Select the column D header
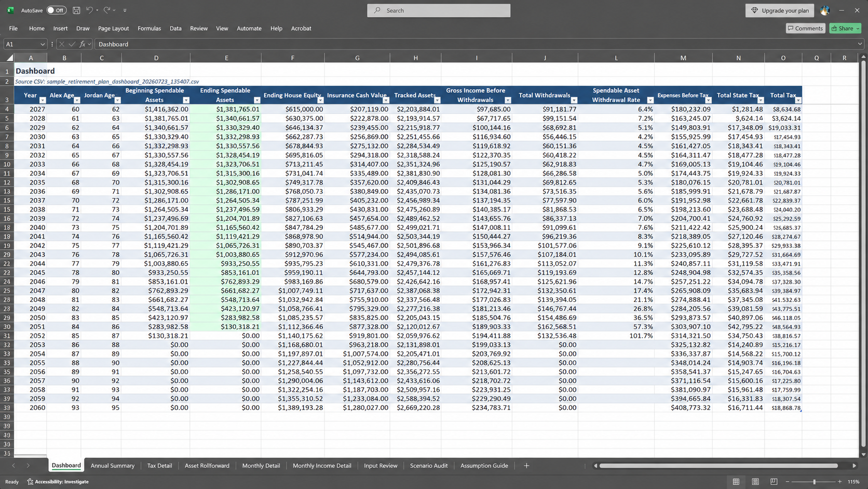This screenshot has height=489, width=868. point(156,58)
